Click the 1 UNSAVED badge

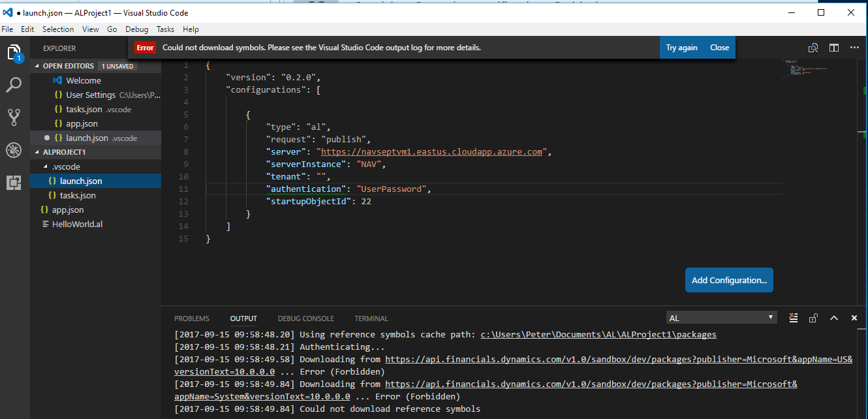117,66
